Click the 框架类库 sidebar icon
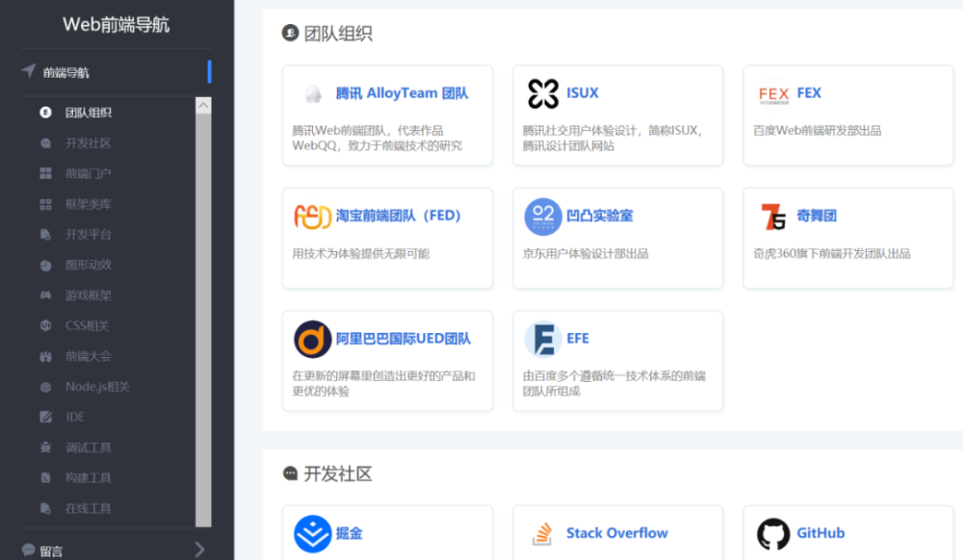This screenshot has height=560, width=963. coord(45,204)
